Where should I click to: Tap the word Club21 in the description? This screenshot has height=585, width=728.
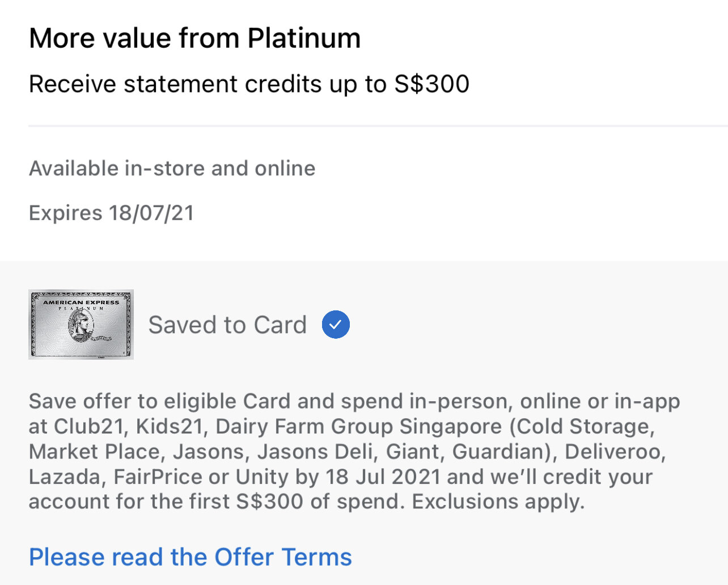click(x=88, y=426)
